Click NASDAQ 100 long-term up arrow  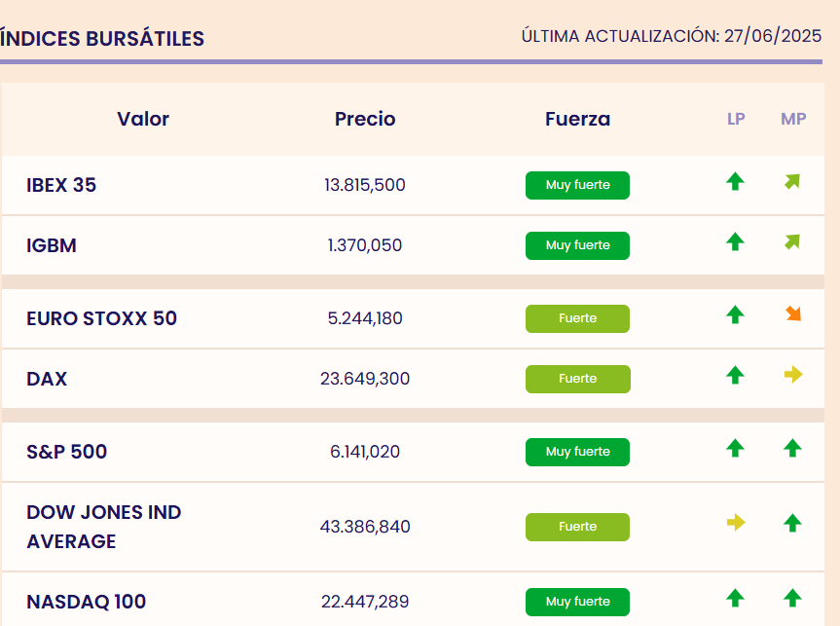pyautogui.click(x=736, y=598)
